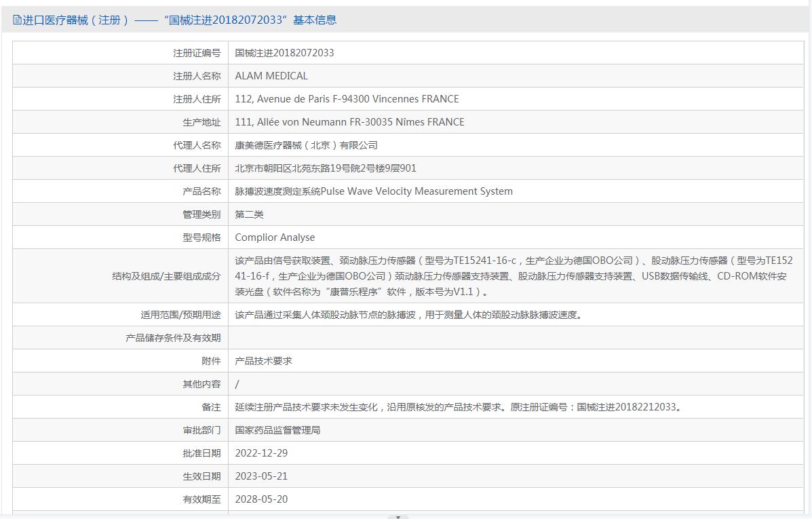The width and height of the screenshot is (812, 519).
Task: Click the 管理类别 label
Action: (x=201, y=214)
